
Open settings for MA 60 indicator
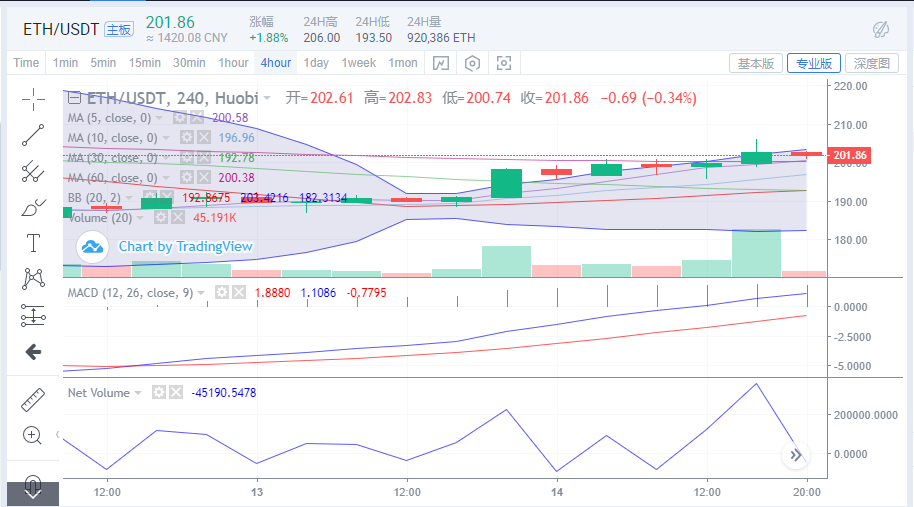(187, 177)
